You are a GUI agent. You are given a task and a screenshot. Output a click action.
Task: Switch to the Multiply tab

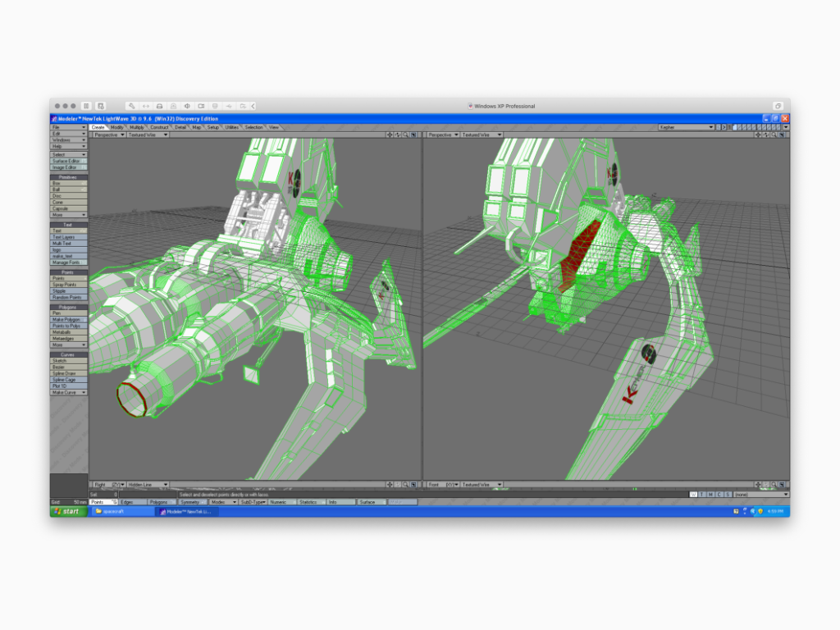point(137,127)
